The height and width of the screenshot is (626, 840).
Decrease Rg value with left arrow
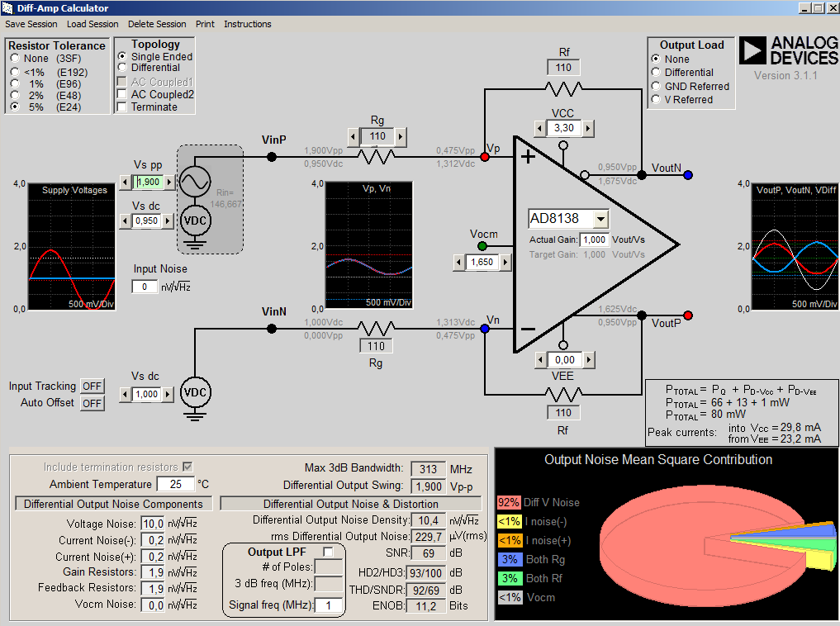tap(353, 136)
